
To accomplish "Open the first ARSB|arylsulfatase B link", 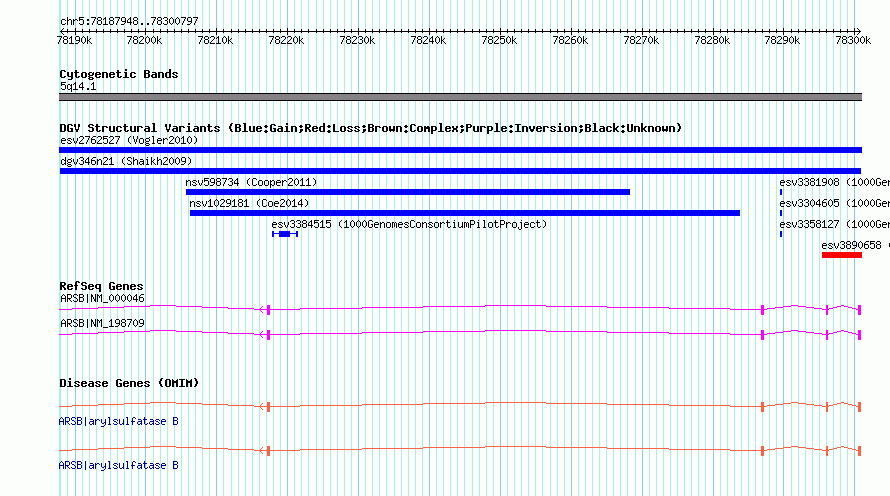I will click(119, 421).
